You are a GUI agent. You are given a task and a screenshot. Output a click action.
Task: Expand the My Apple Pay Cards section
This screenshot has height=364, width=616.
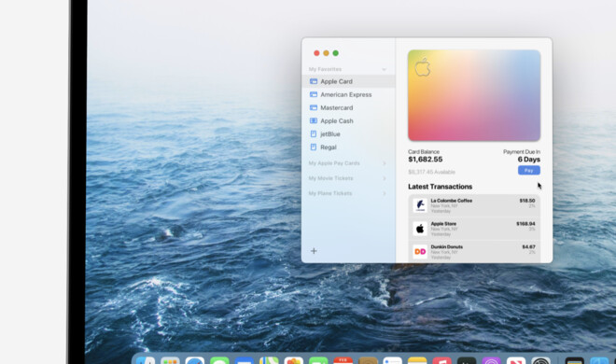[385, 163]
